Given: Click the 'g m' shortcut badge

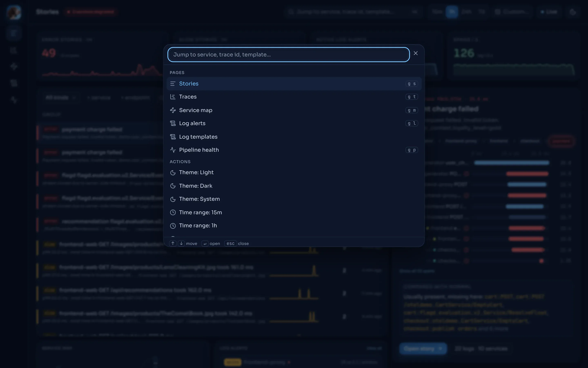Looking at the screenshot, I should click(412, 110).
